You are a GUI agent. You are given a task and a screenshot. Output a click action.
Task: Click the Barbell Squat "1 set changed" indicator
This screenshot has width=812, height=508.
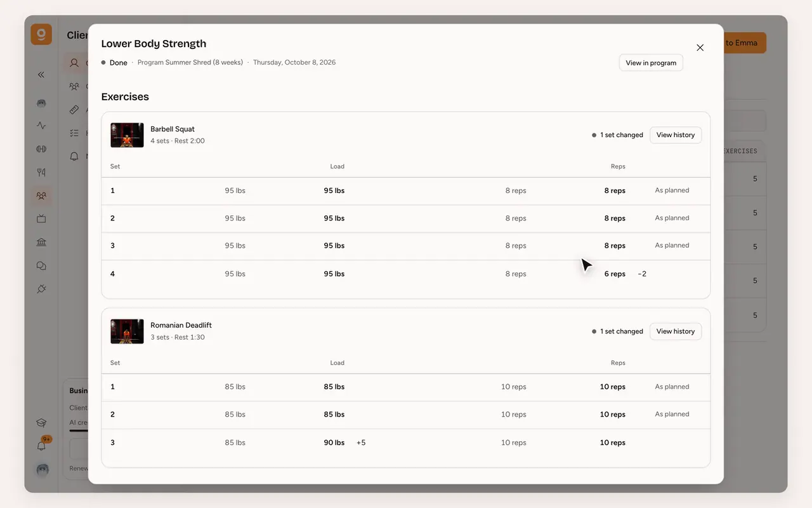pyautogui.click(x=617, y=135)
